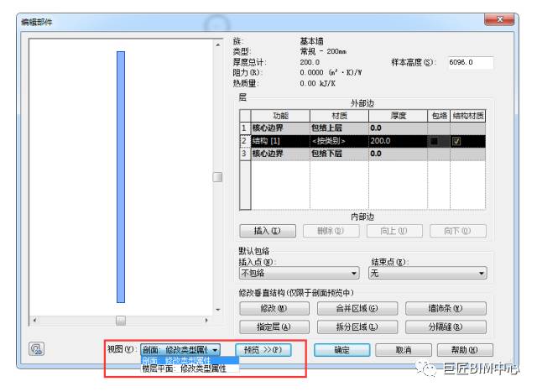The width and height of the screenshot is (537, 392).
Task: Click the blue wall preview graphic
Action: pyautogui.click(x=121, y=177)
